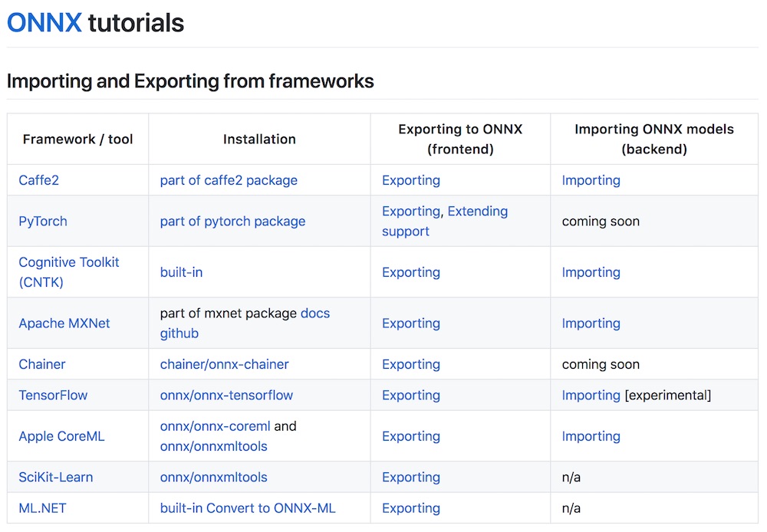Click the 'part of pytorch package' link
This screenshot has width=767, height=532.
232,221
